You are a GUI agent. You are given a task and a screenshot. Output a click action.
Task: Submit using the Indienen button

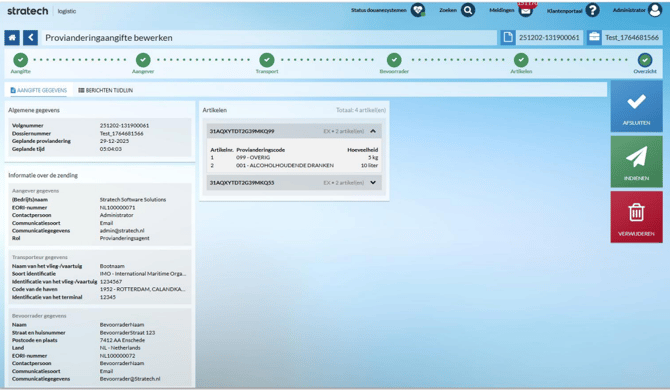(x=636, y=162)
